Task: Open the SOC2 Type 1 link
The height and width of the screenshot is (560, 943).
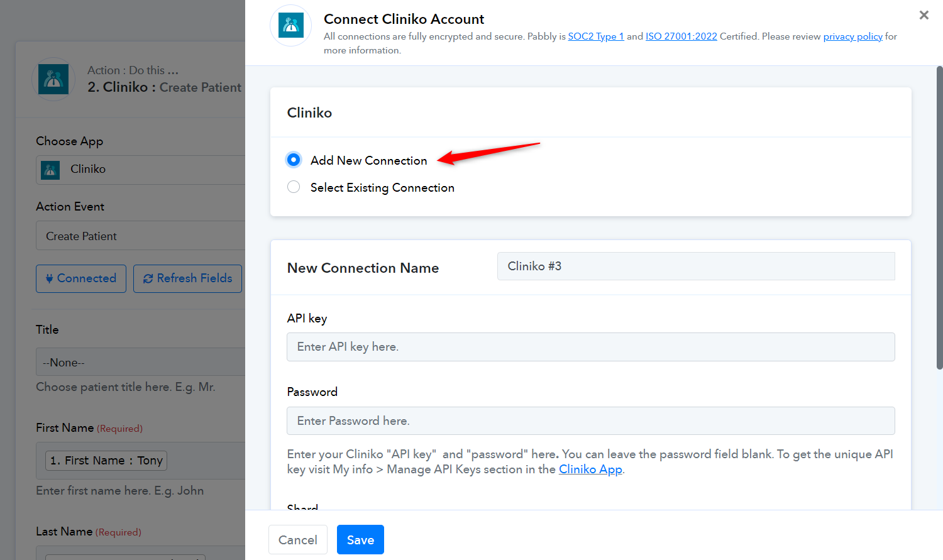Action: coord(596,36)
